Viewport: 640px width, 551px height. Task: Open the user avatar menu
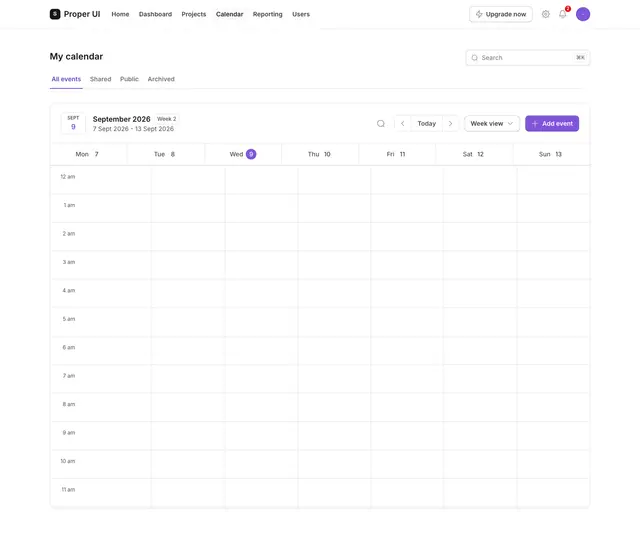pos(582,14)
